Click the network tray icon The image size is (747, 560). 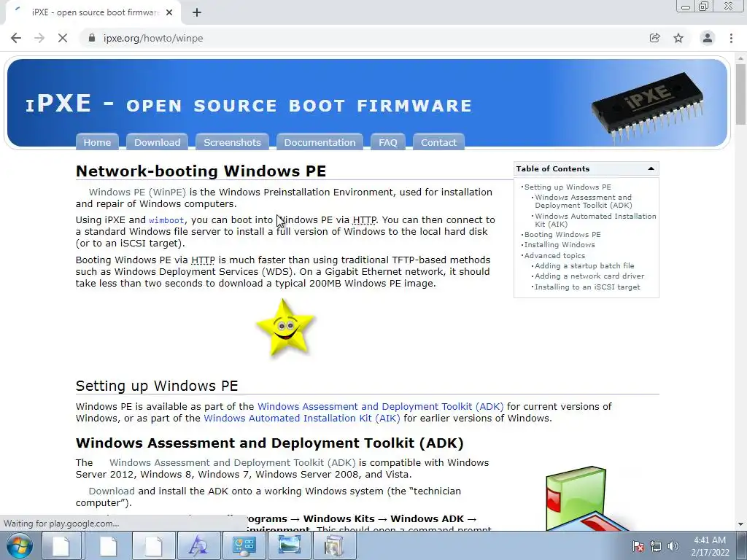(656, 546)
